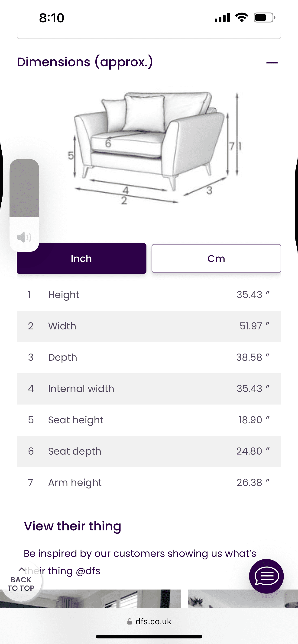Open the right customer photo thumbnail
Viewport: 298px width, 644px height.
(x=243, y=599)
